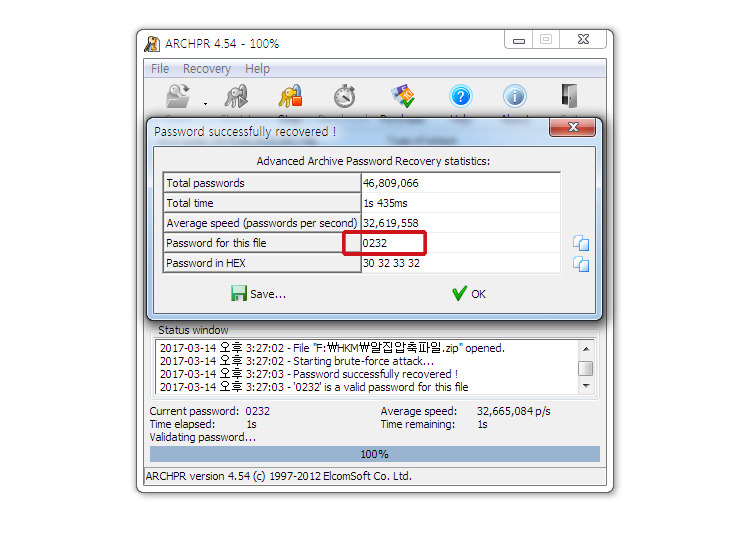
Task: Click the About info icon
Action: (x=515, y=96)
